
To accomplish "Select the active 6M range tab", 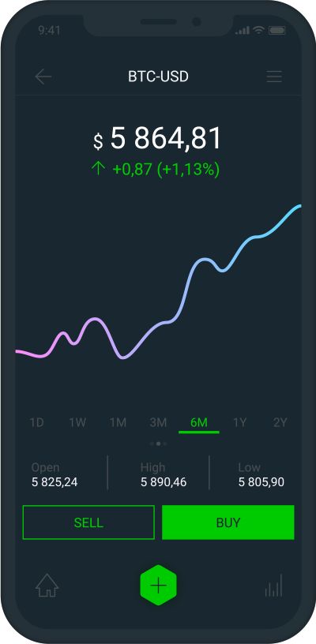I will pyautogui.click(x=199, y=423).
